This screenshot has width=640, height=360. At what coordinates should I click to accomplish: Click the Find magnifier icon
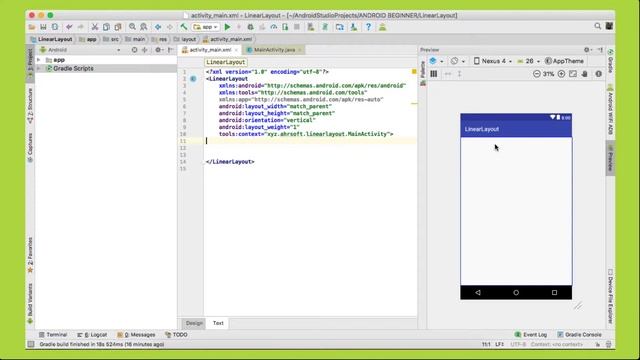pos(132,27)
